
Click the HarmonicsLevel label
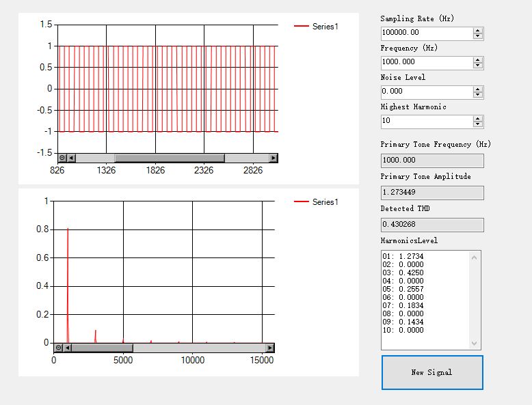[x=409, y=240]
